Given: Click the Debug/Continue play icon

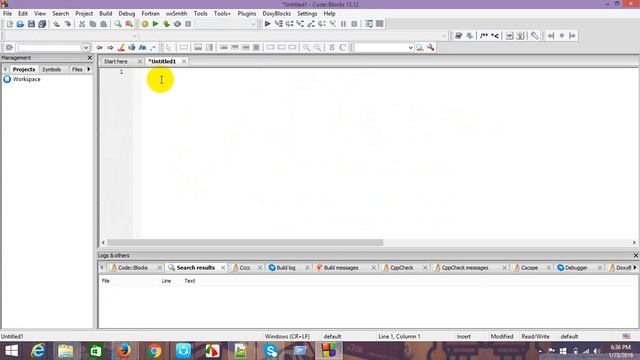Looking at the screenshot, I should pyautogui.click(x=268, y=24).
